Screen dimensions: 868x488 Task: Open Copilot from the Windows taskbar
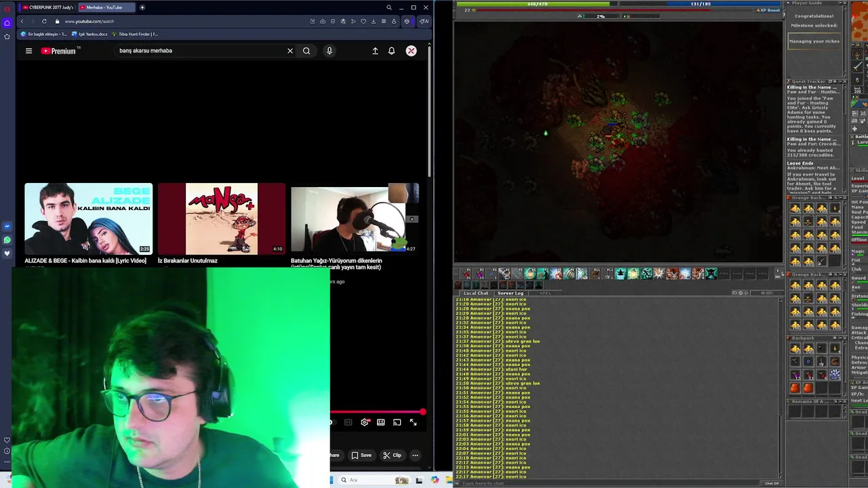click(x=435, y=480)
